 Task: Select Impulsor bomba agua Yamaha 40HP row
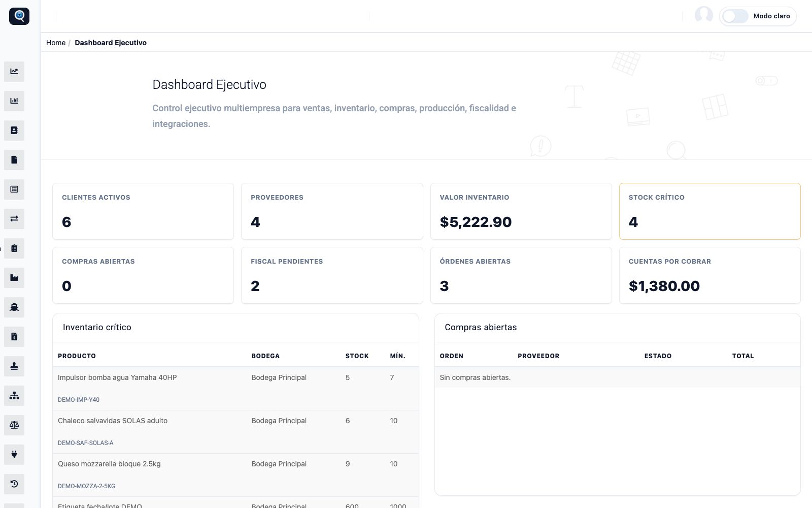[x=235, y=389]
